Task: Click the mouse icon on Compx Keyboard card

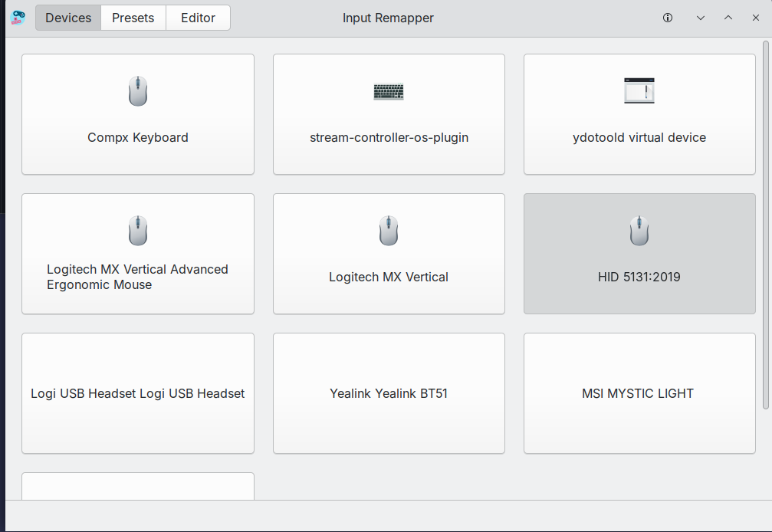Action: point(138,90)
